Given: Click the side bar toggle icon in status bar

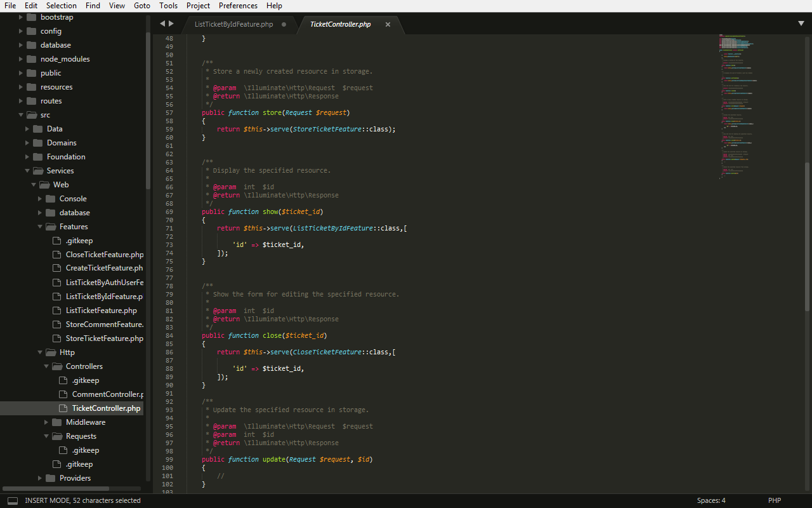Looking at the screenshot, I should [x=13, y=500].
